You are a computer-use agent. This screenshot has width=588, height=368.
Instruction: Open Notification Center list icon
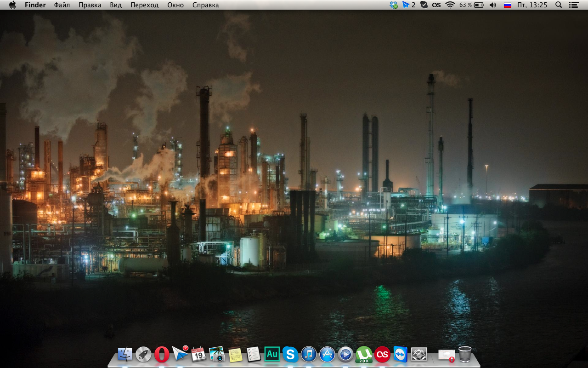[x=573, y=5]
